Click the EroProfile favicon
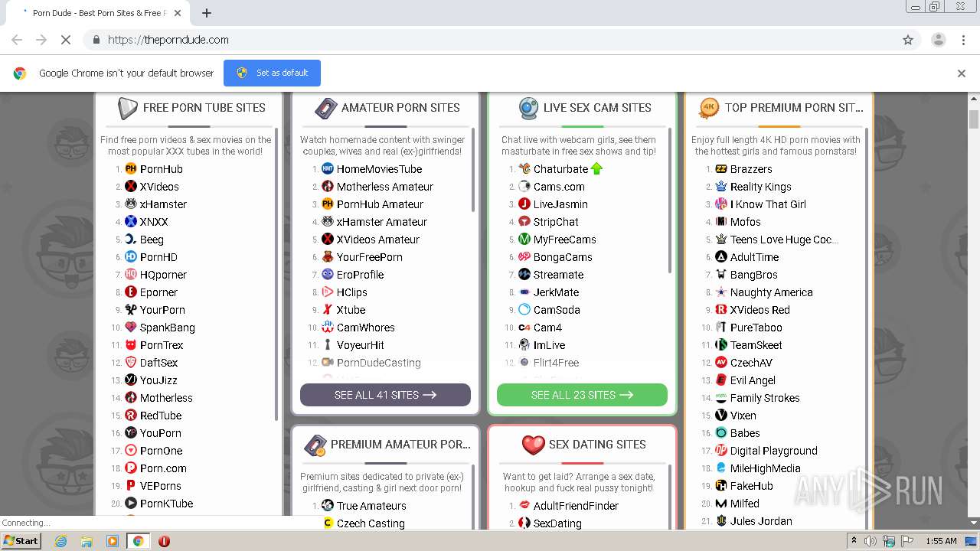 (328, 275)
